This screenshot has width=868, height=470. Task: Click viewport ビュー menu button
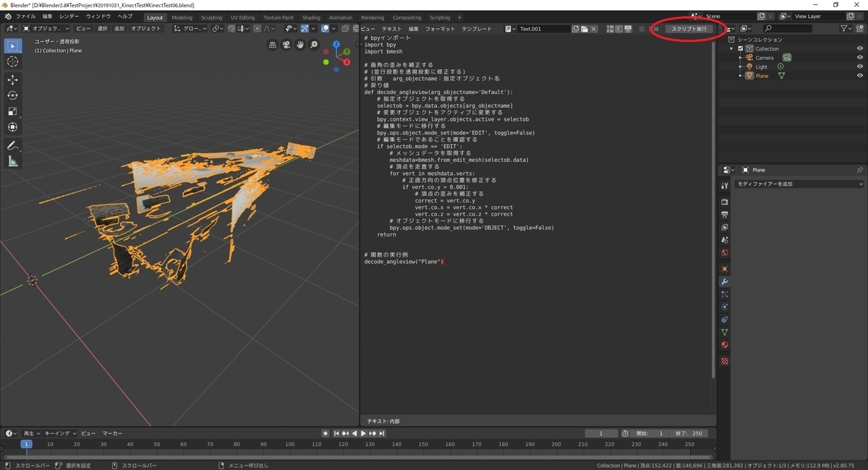(x=83, y=29)
